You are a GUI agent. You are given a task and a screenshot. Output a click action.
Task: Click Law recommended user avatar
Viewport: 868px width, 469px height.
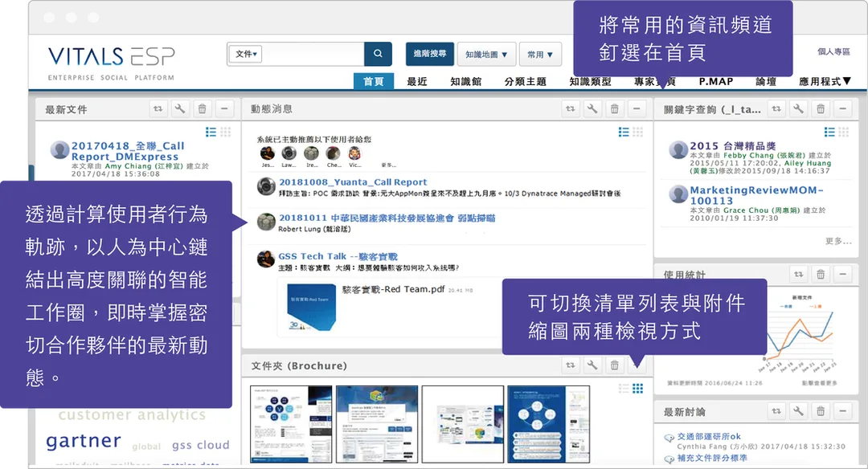coord(289,153)
